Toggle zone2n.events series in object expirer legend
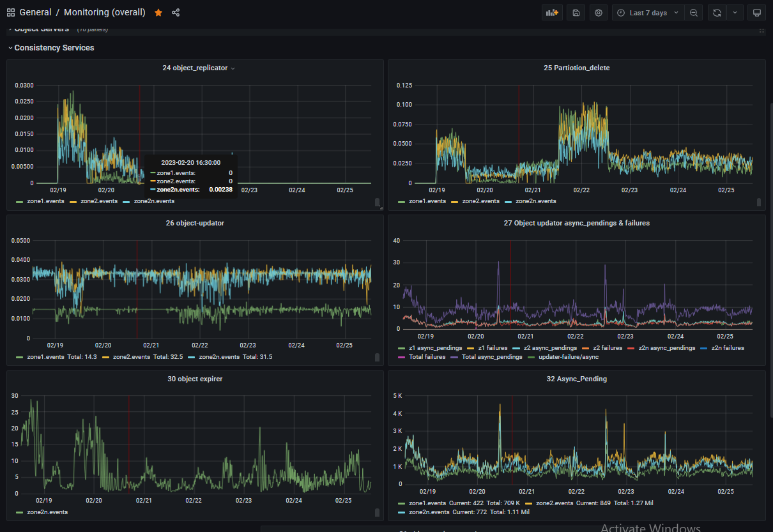 [x=47, y=512]
